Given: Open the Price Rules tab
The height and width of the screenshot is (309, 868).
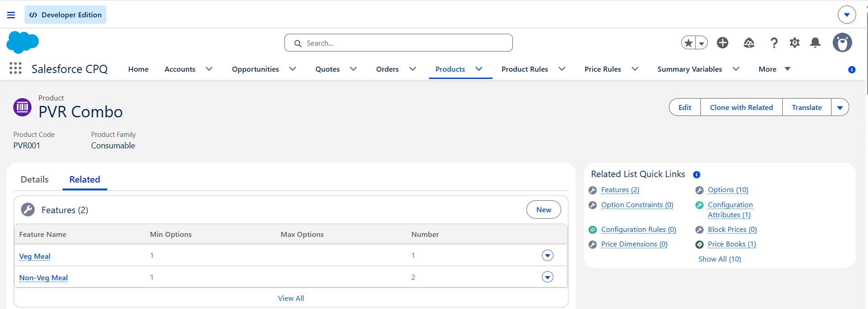Looking at the screenshot, I should pyautogui.click(x=603, y=69).
